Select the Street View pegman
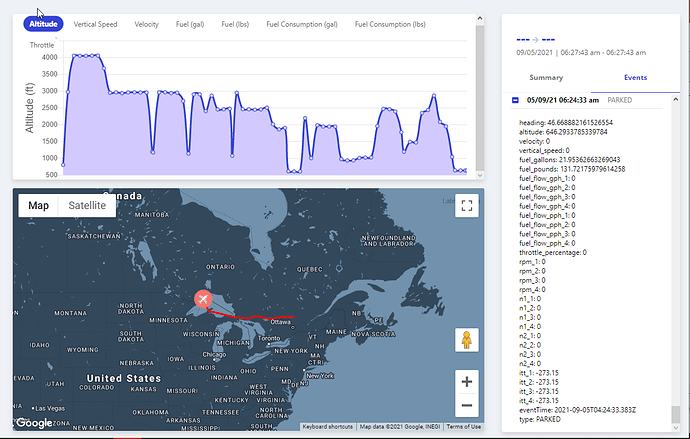This screenshot has height=439, width=690. (465, 340)
